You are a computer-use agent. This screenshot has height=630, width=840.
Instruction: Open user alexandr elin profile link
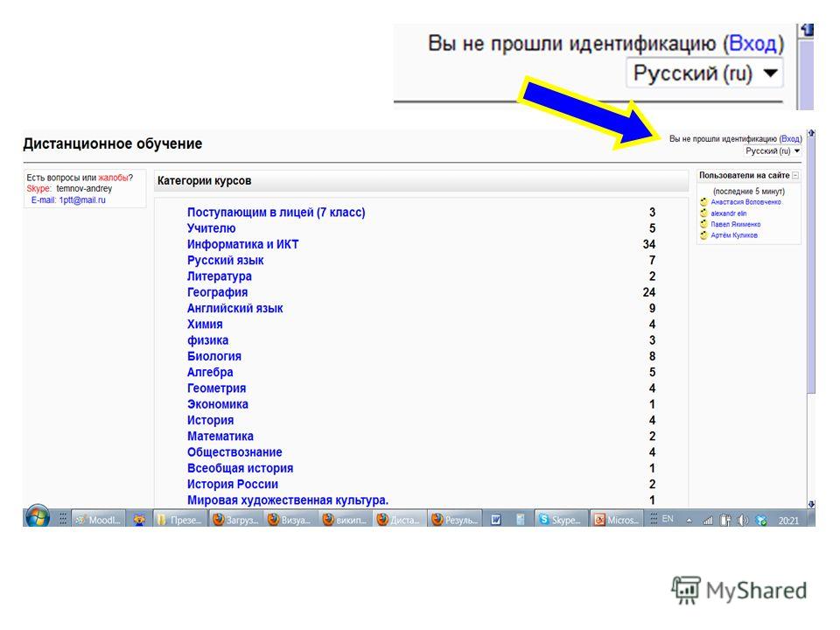tap(729, 213)
